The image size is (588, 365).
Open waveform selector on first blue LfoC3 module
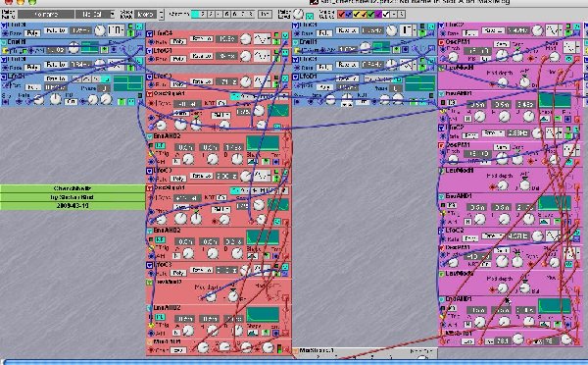(x=116, y=30)
